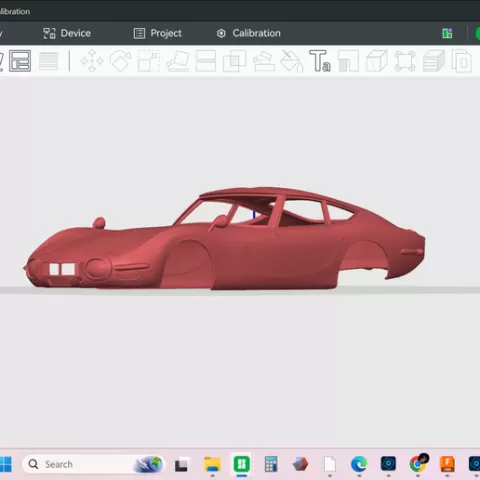The height and width of the screenshot is (480, 480).
Task: Open the Calibration tab
Action: pyautogui.click(x=249, y=33)
